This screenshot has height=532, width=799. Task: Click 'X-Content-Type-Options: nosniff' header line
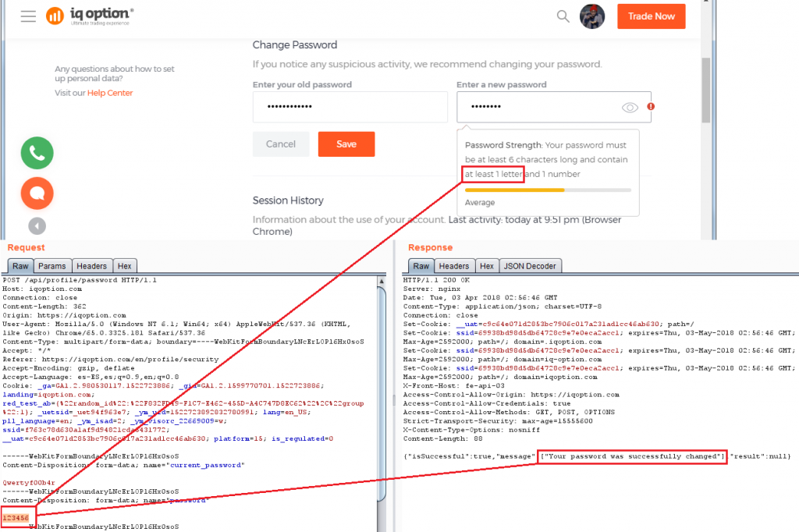(x=471, y=430)
